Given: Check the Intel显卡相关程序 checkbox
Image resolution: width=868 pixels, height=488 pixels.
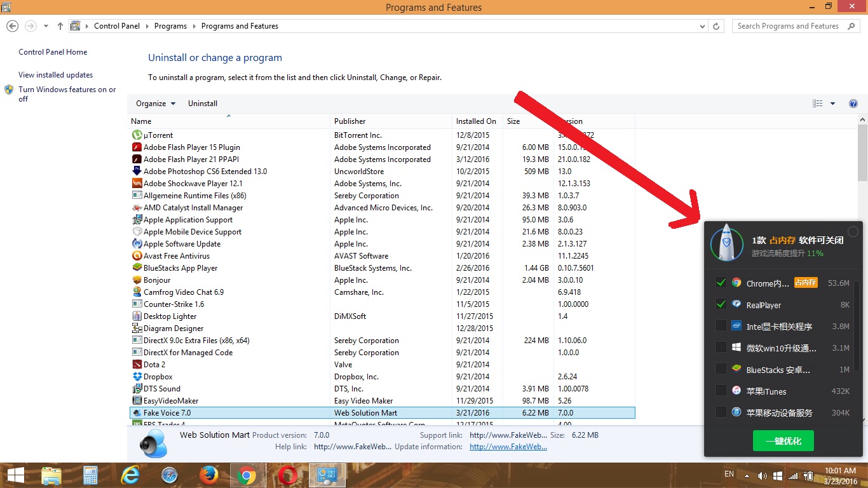Looking at the screenshot, I should (x=721, y=326).
